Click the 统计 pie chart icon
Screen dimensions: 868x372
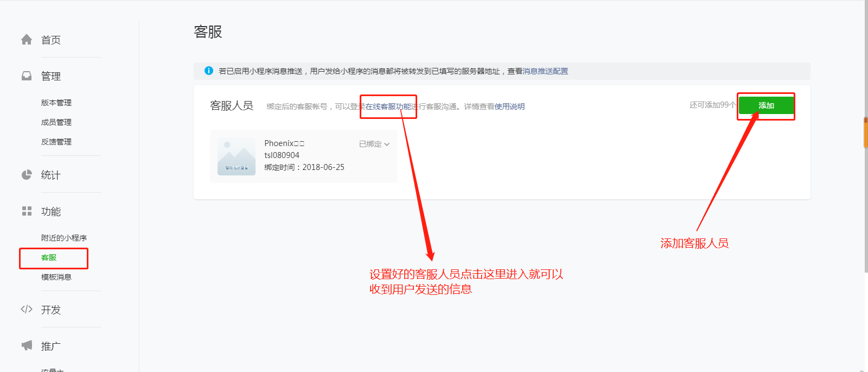pos(27,175)
